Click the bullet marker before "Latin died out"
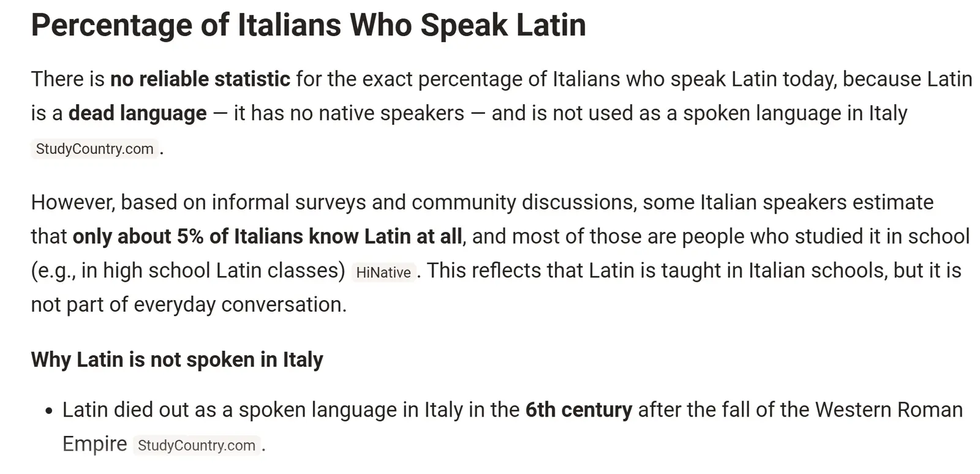 click(50, 410)
